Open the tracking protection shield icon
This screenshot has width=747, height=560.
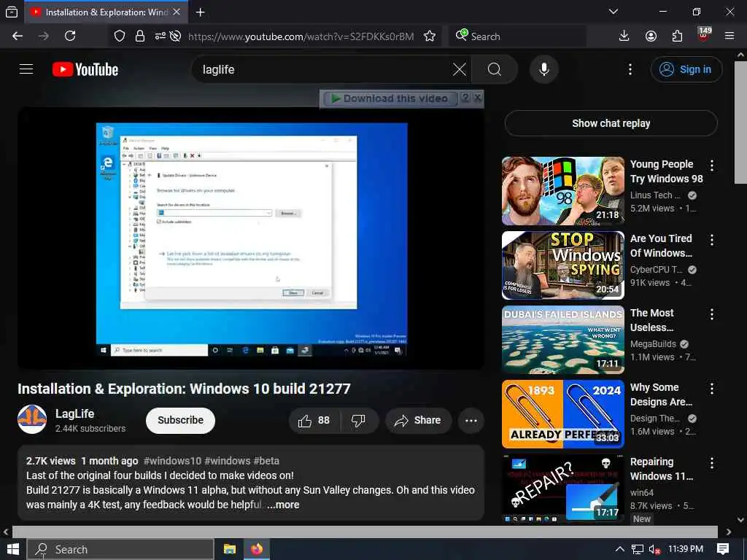tap(120, 36)
